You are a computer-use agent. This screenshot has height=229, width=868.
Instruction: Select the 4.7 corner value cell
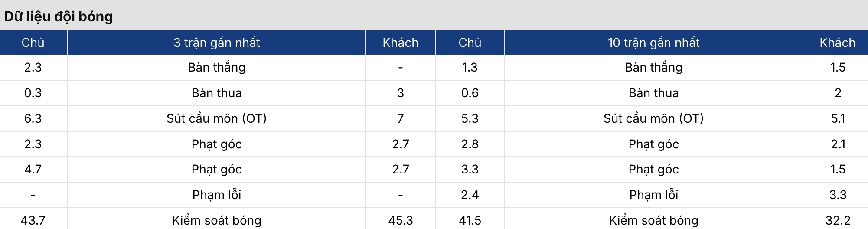(33, 169)
